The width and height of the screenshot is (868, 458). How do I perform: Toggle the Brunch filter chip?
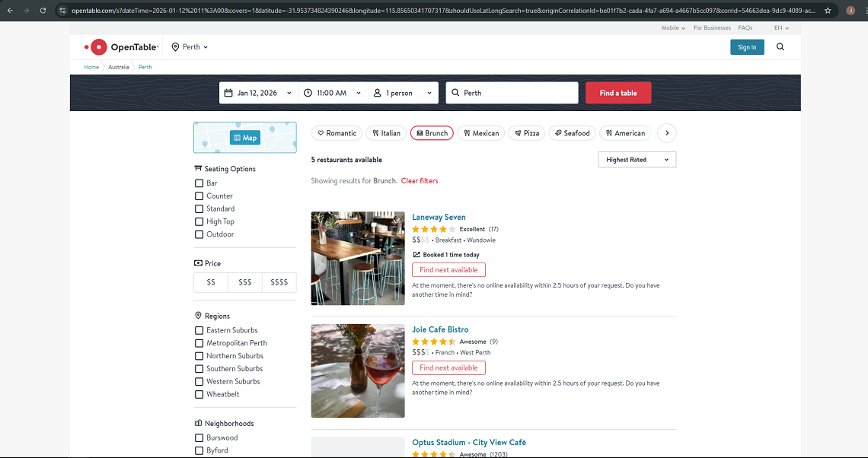click(x=432, y=133)
